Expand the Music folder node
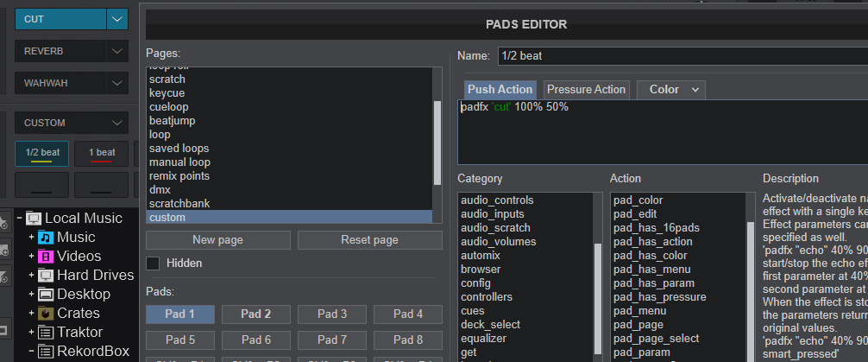The width and height of the screenshot is (868, 362). [32, 238]
